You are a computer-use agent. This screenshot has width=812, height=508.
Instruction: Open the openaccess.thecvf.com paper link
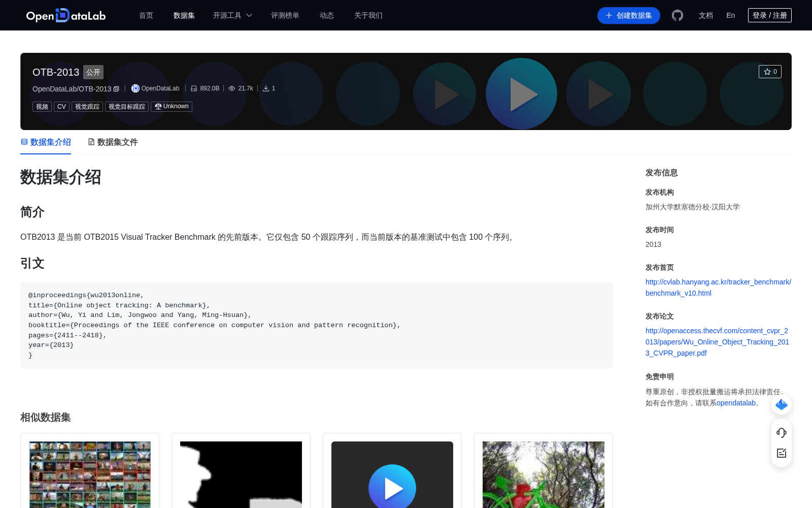tap(717, 342)
